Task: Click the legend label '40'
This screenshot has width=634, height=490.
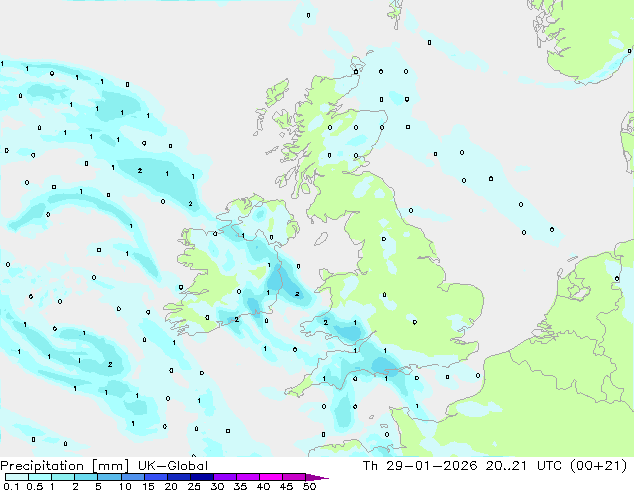Action: tap(263, 486)
